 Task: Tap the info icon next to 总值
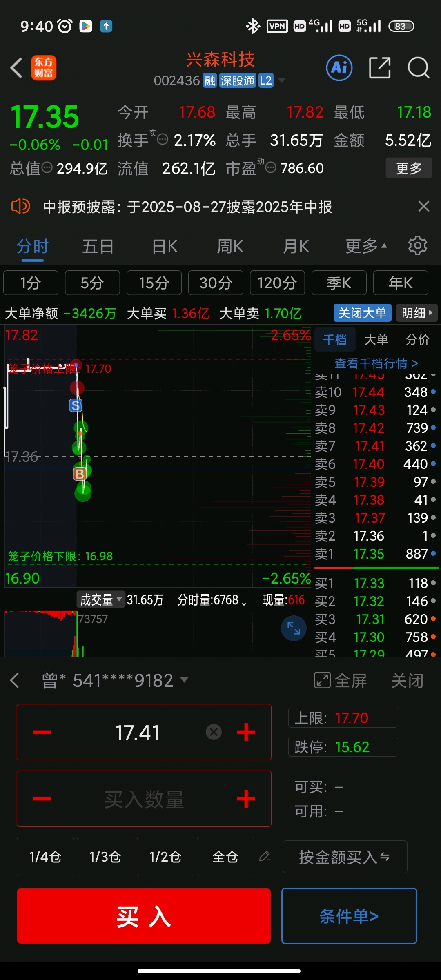[47, 167]
